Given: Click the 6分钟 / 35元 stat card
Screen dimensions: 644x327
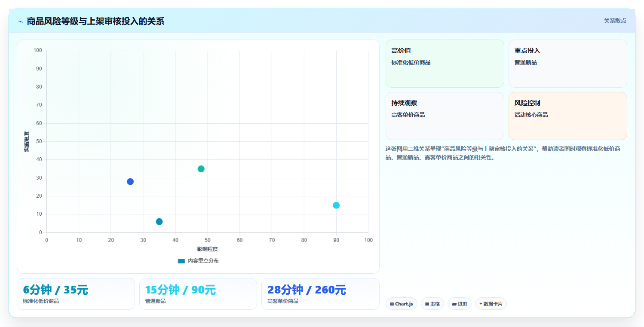Looking at the screenshot, I should point(76,294).
